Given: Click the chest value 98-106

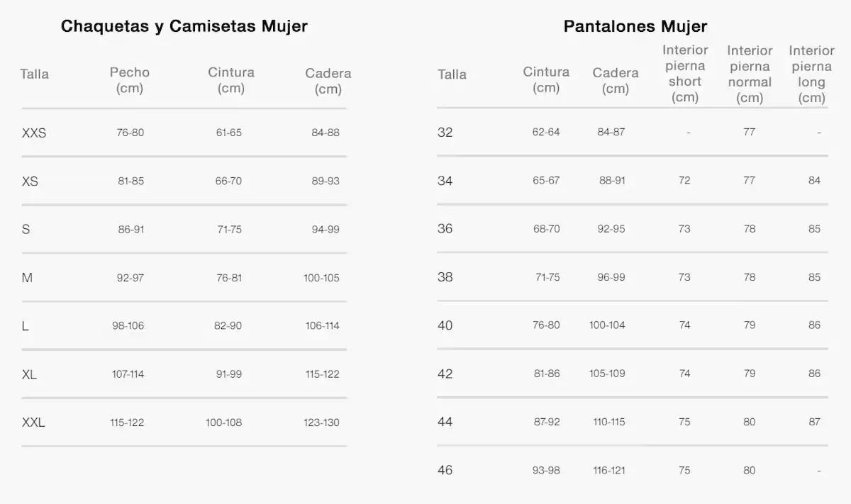Looking at the screenshot, I should pyautogui.click(x=128, y=325).
